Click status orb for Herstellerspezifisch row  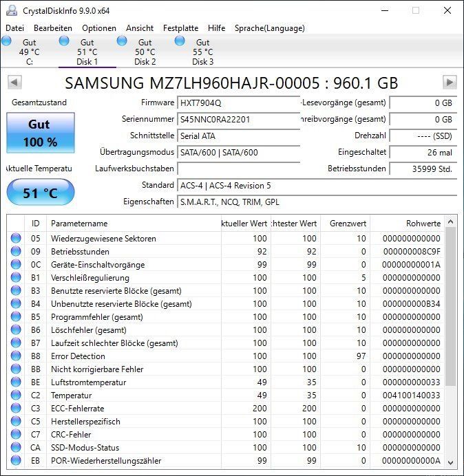click(x=16, y=421)
